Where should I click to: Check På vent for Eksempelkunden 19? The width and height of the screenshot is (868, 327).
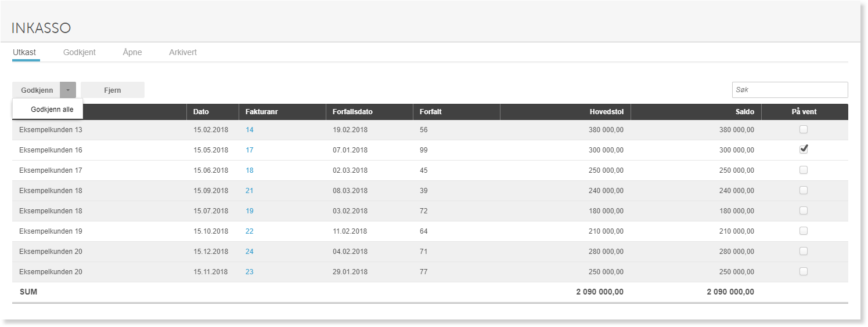point(804,231)
